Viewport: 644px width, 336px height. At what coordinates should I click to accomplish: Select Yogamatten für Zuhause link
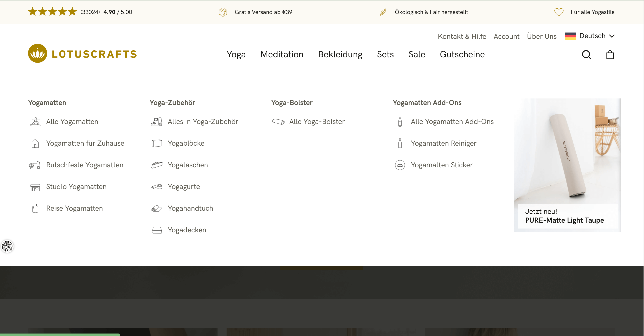click(x=85, y=143)
